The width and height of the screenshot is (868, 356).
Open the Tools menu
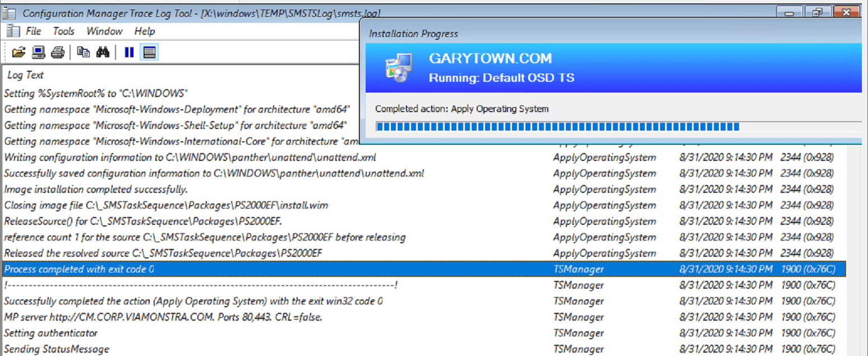click(63, 31)
